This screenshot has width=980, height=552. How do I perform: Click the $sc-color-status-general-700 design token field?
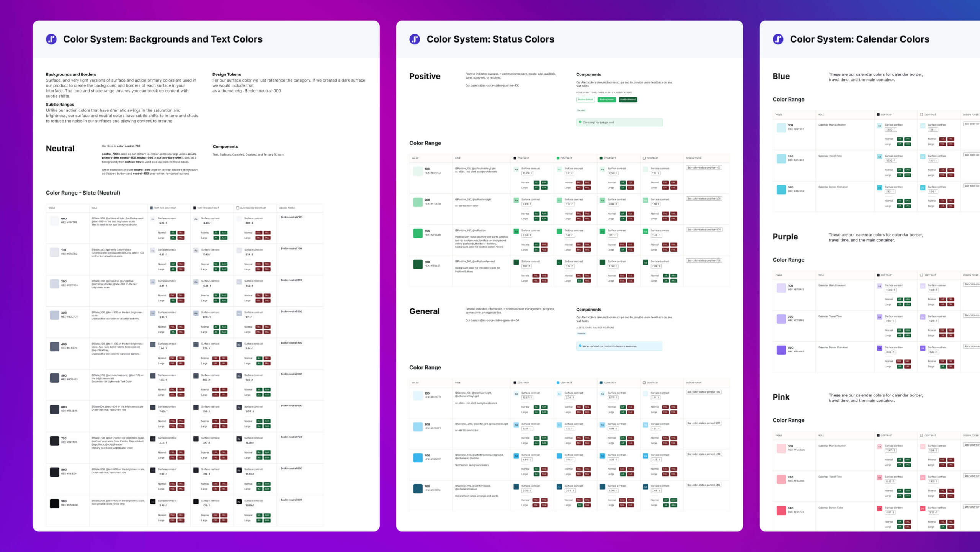[x=704, y=485]
